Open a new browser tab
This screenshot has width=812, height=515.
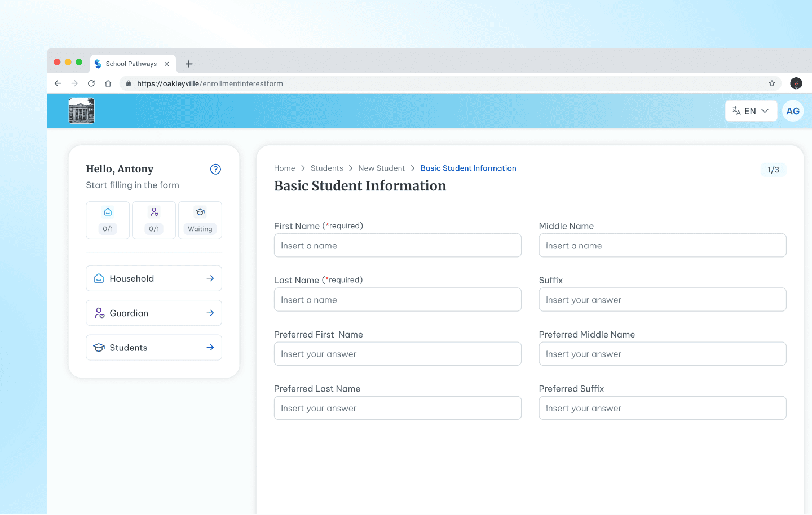[x=188, y=64]
